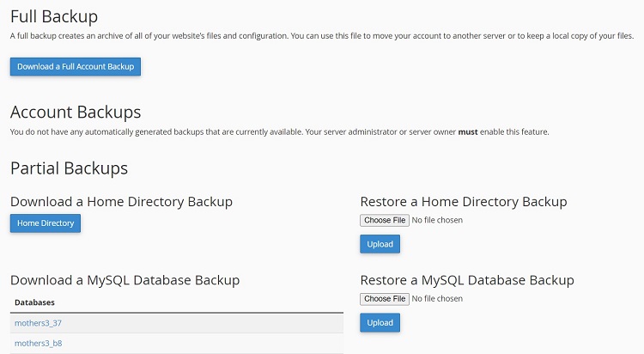Click the Partial Backups heading
644x354 pixels.
(x=69, y=168)
